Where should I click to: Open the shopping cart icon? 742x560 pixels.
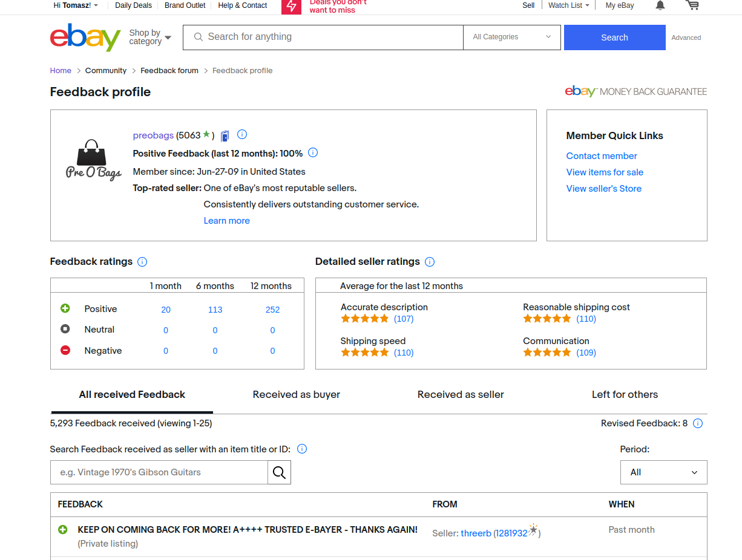692,5
